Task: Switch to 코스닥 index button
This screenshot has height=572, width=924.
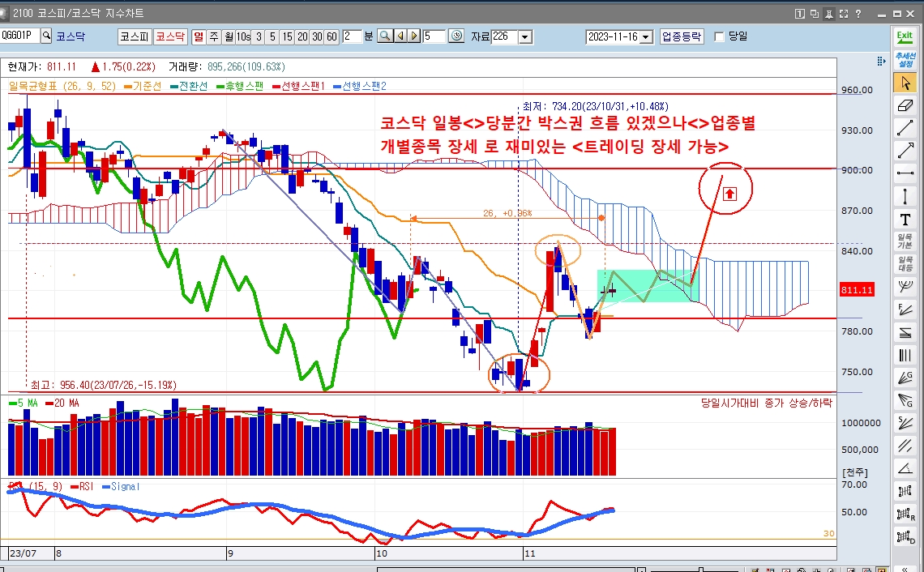Action: coord(170,36)
